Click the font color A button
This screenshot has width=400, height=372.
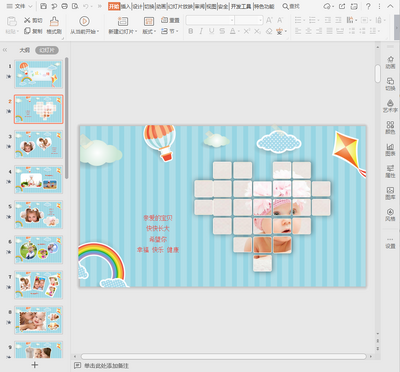click(232, 31)
